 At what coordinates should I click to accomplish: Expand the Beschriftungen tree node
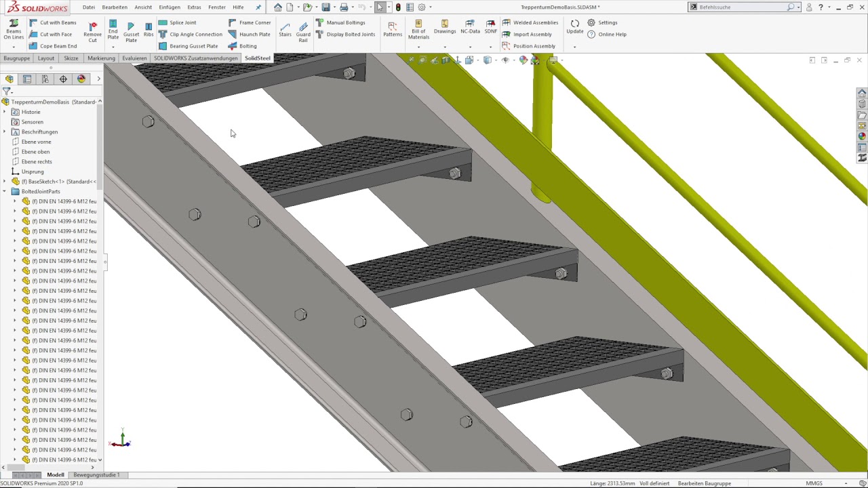(5, 131)
